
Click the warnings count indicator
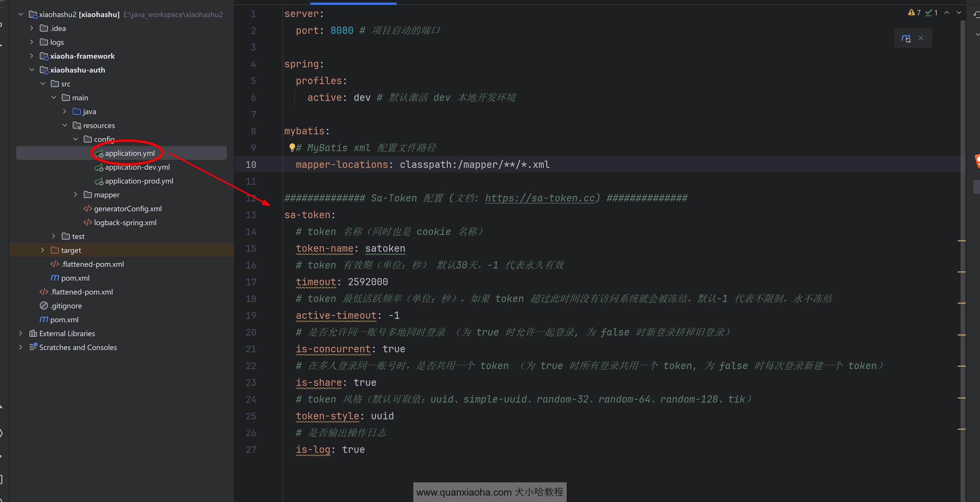pyautogui.click(x=914, y=12)
